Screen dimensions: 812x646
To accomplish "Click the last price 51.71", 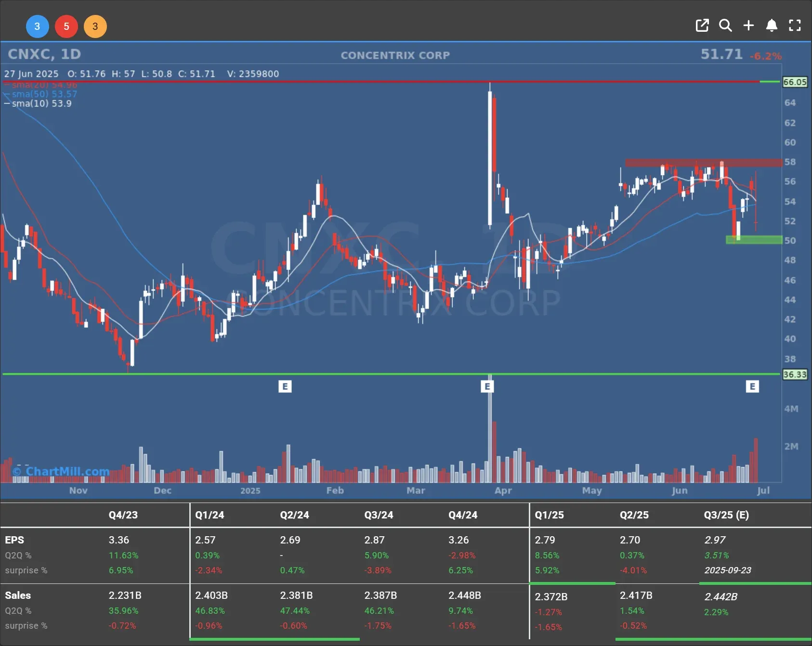I will [721, 54].
